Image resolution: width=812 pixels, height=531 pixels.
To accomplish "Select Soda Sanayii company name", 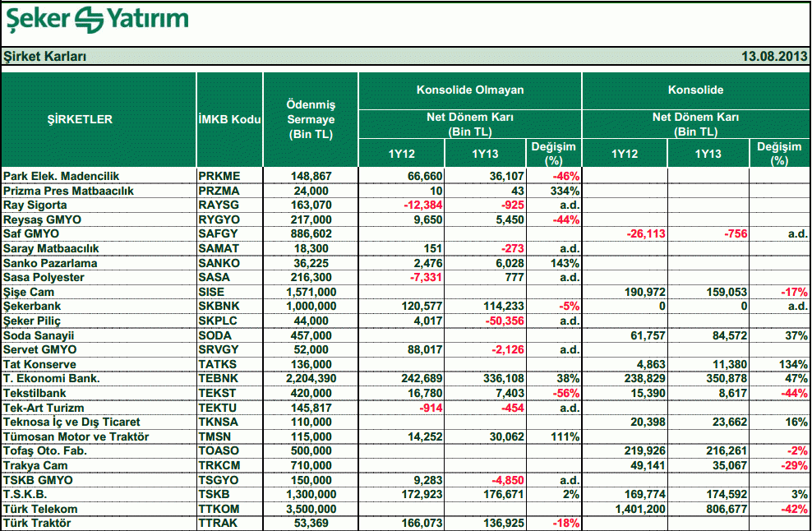I will (x=39, y=335).
